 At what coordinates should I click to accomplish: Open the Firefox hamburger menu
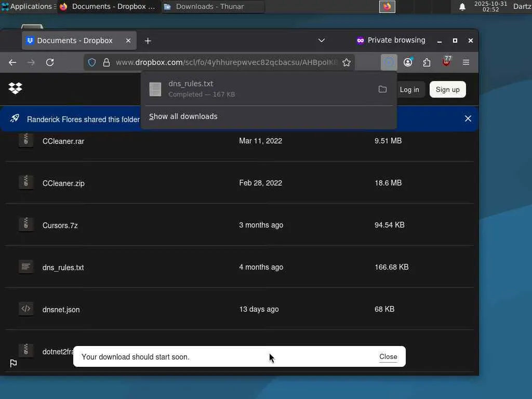pos(466,62)
